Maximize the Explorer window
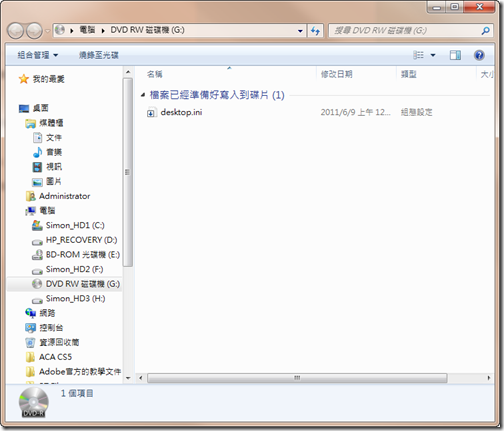The image size is (504, 431). pyautogui.click(x=455, y=7)
